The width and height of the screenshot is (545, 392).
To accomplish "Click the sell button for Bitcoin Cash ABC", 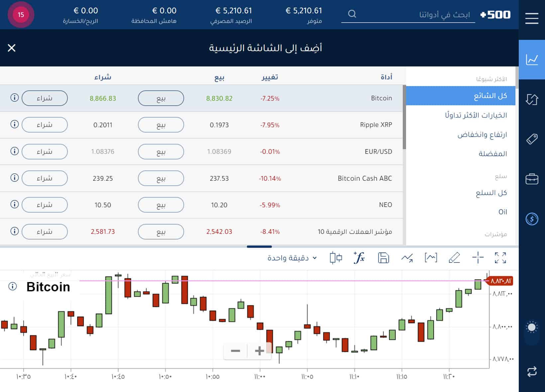I will click(161, 178).
